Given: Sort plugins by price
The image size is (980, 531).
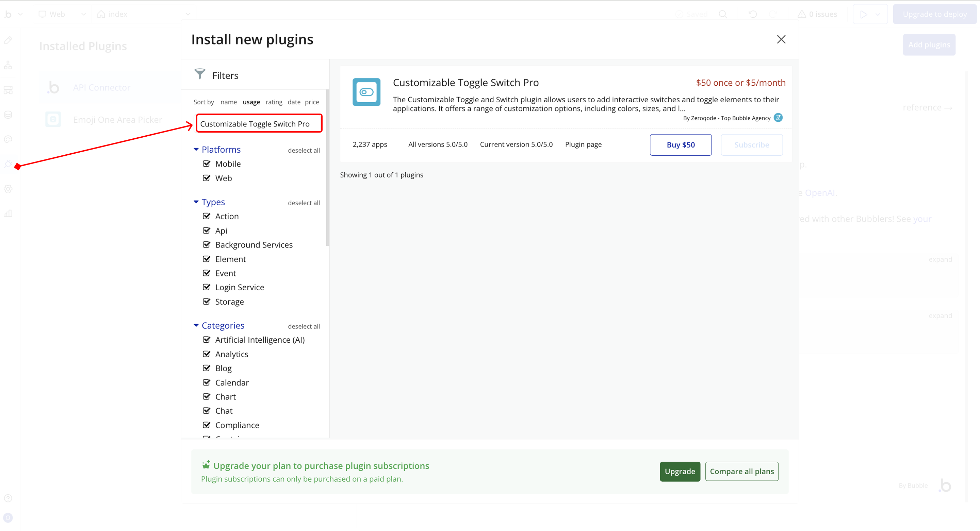Looking at the screenshot, I should click(312, 102).
